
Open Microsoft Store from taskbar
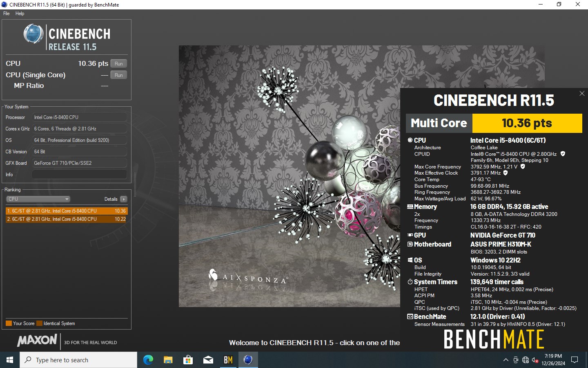[188, 360]
